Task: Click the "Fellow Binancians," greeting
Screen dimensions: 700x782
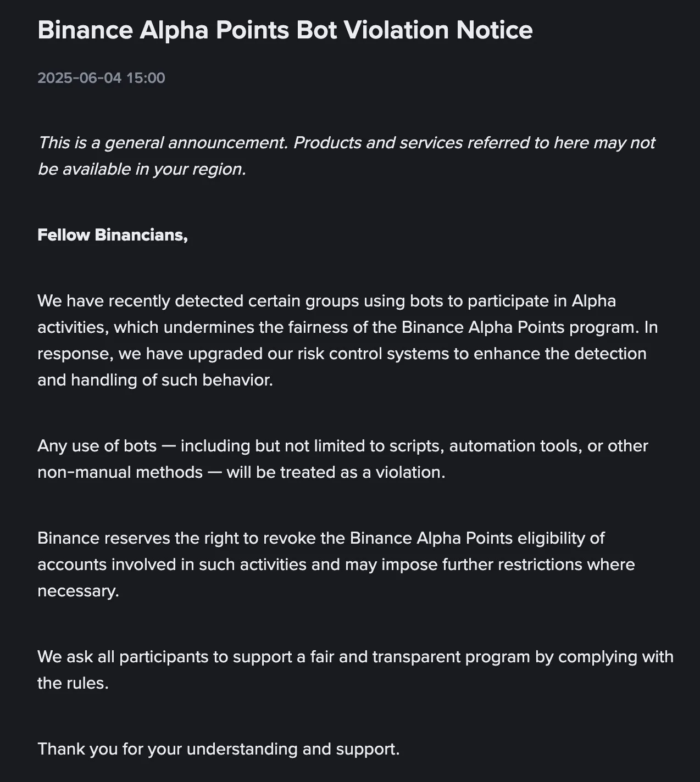Action: [113, 235]
